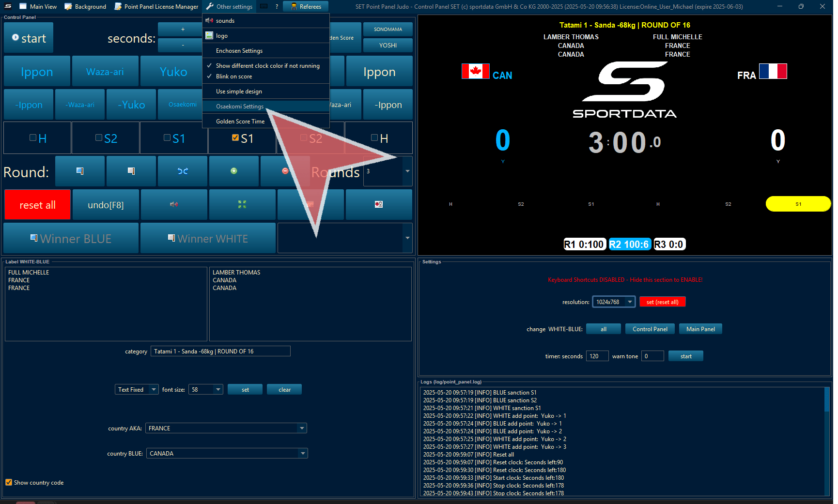
Task: Uncheck Show country code
Action: [x=9, y=482]
